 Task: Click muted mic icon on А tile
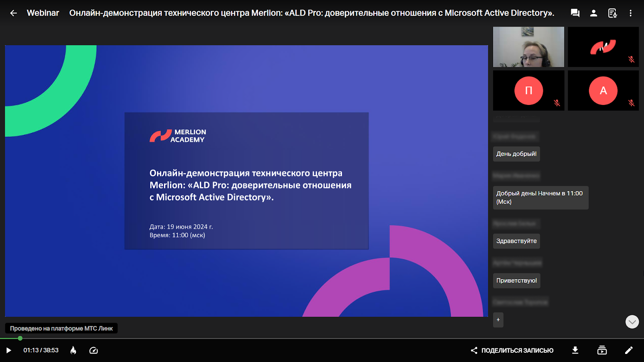(632, 103)
